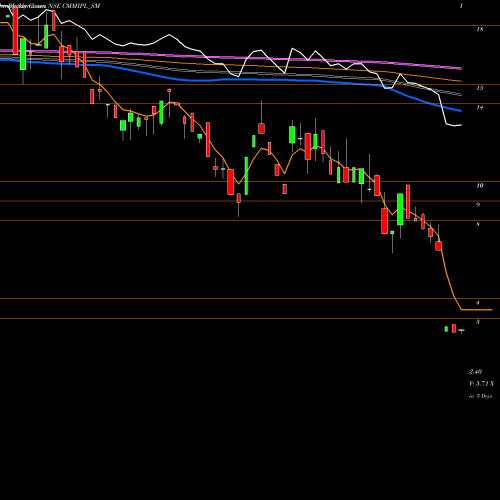Image resolution: width=500 pixels, height=500 pixels.
Task: Select the 14 price axis label
Action: (x=479, y=107)
